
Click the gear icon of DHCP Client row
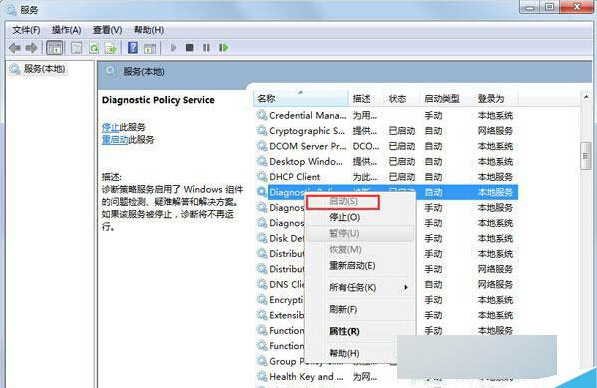pos(262,177)
